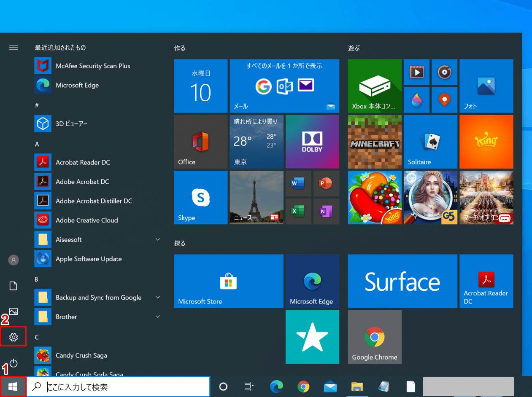
Task: Open the orange King tile
Action: pyautogui.click(x=486, y=142)
